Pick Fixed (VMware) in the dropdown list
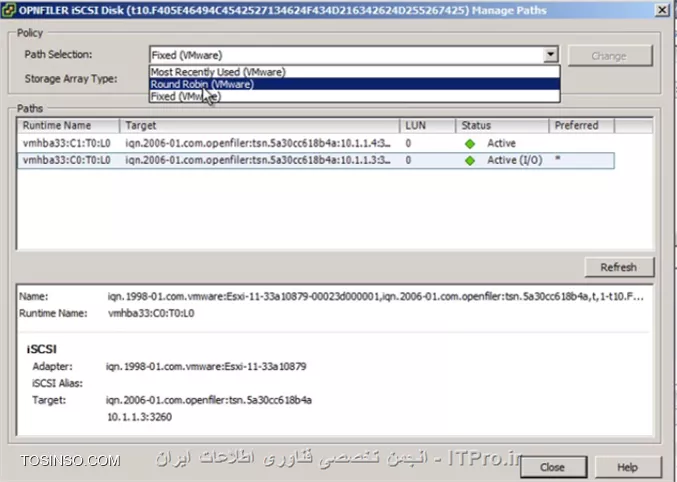The height and width of the screenshot is (482, 677). click(355, 96)
